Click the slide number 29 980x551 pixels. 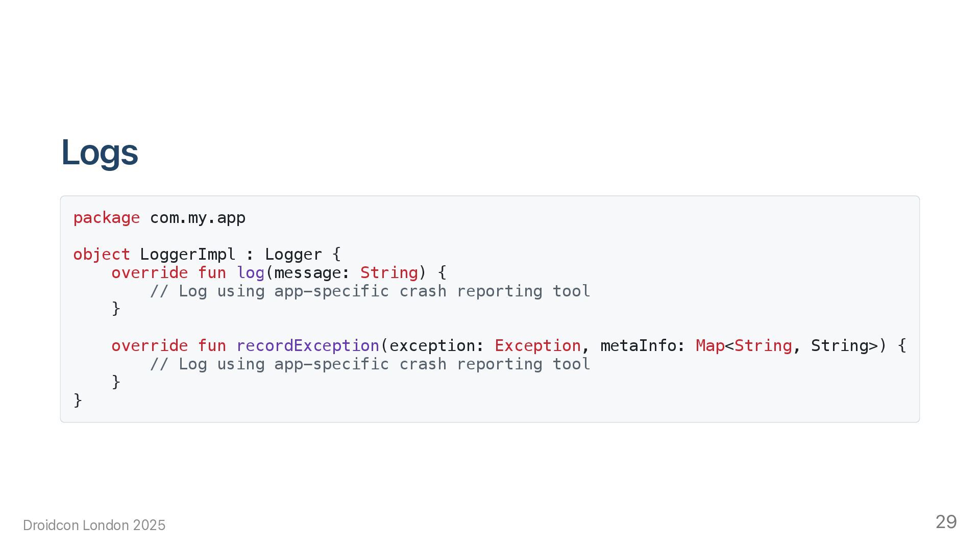click(946, 522)
